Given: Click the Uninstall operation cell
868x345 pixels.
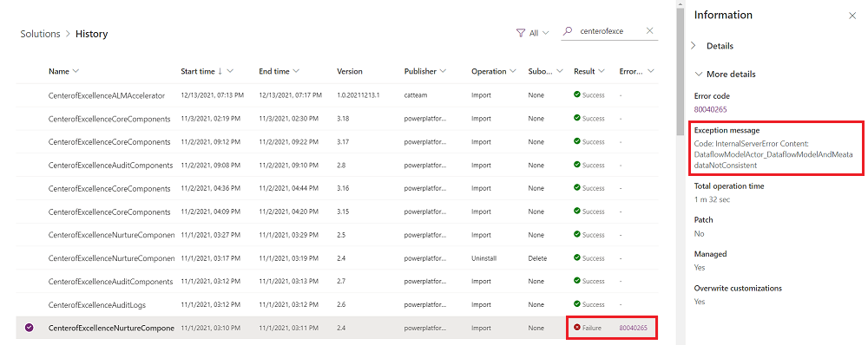Looking at the screenshot, I should coord(483,258).
